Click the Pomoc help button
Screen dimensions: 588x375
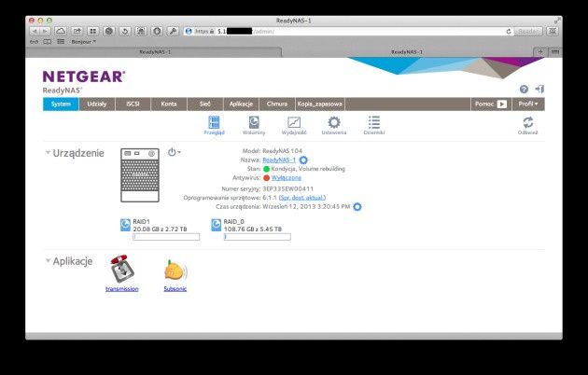pyautogui.click(x=491, y=104)
